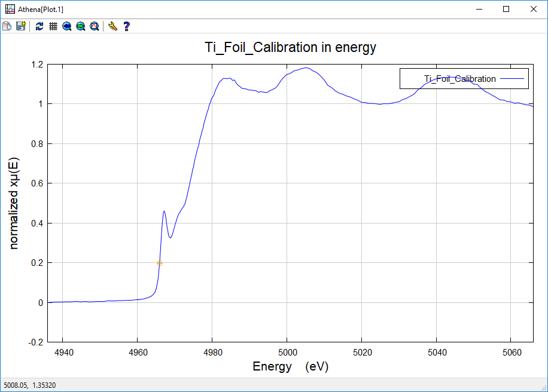This screenshot has height=392, width=548.
Task: Go to previous zoom (blue left arrow)
Action: click(x=66, y=26)
